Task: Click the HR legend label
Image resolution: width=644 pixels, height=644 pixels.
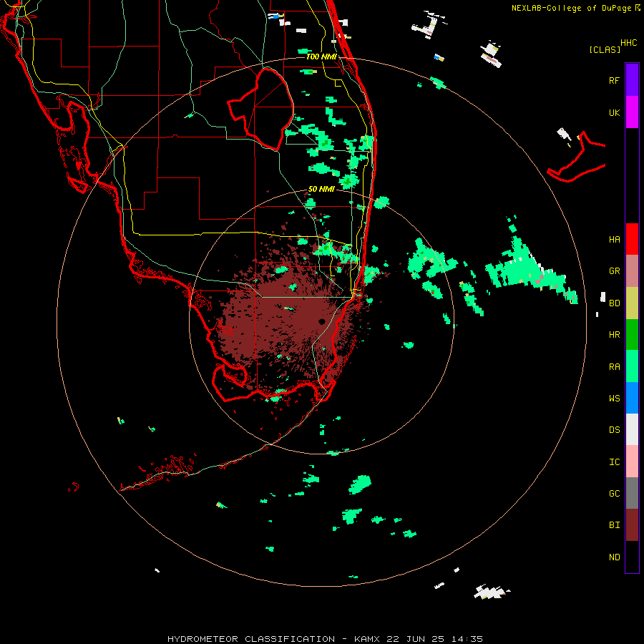Action: [615, 335]
